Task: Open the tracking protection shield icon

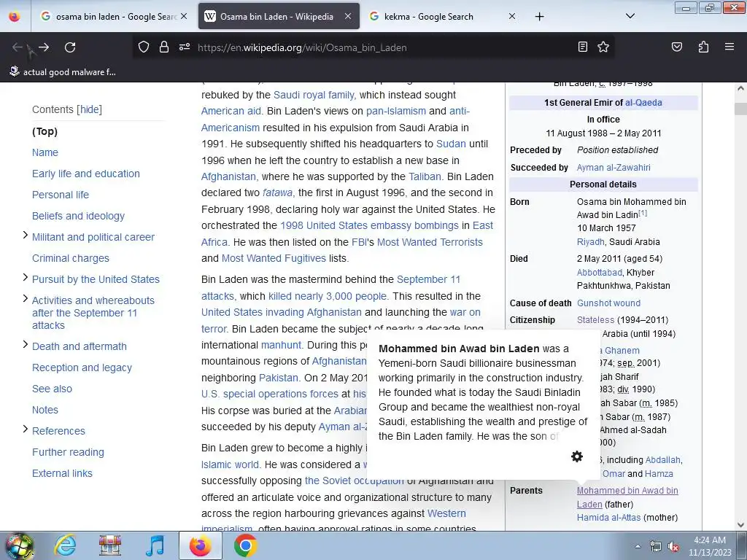Action: coord(144,47)
